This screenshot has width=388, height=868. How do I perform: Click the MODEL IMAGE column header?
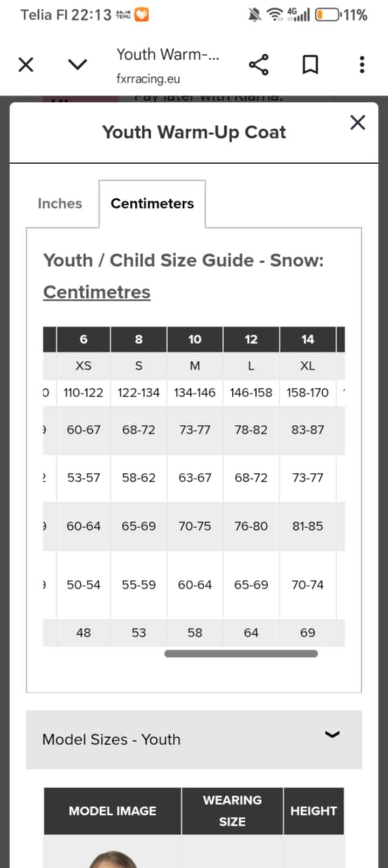pos(113,811)
